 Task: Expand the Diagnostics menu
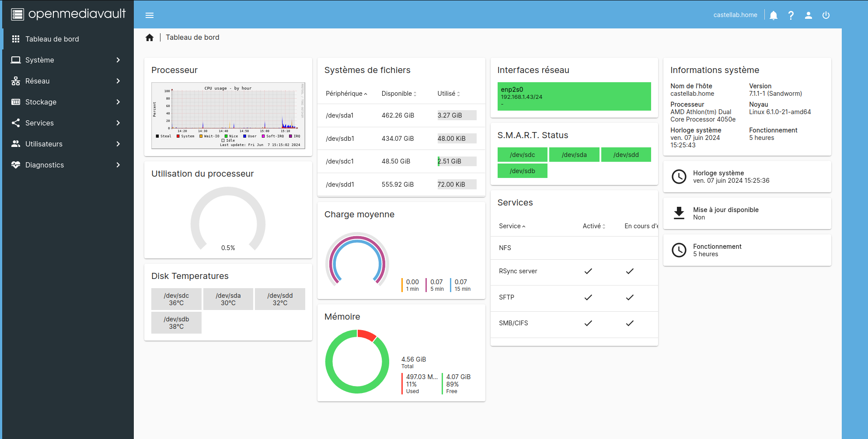[x=66, y=165]
